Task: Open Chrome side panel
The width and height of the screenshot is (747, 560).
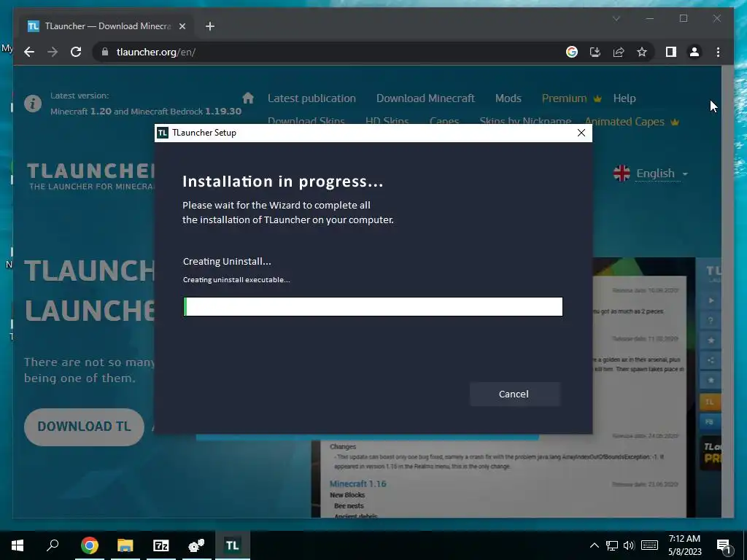Action: pyautogui.click(x=671, y=52)
